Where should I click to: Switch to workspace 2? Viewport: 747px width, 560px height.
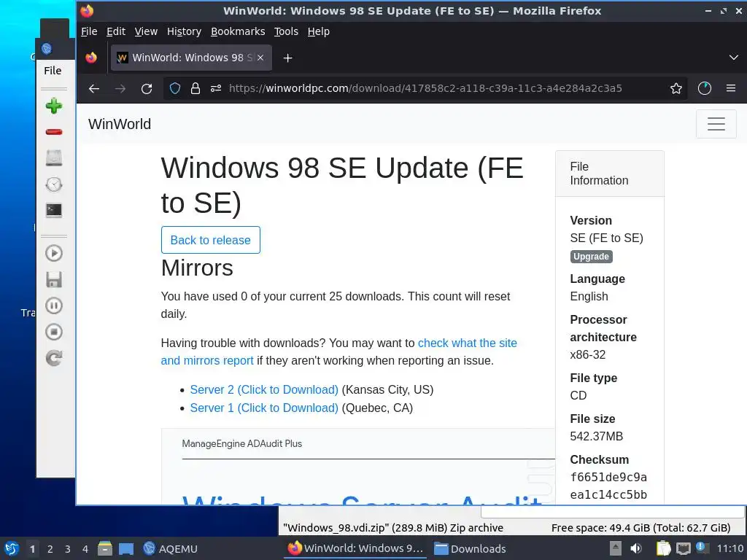(50, 549)
